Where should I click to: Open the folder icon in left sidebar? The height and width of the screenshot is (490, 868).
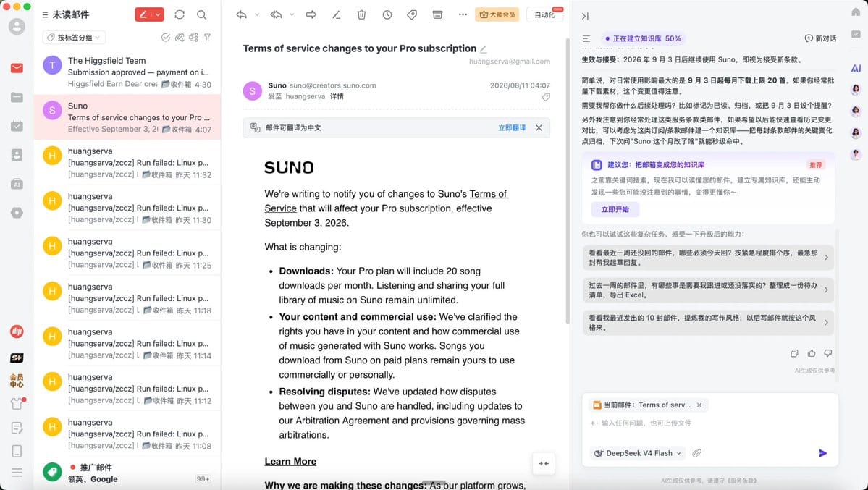[x=17, y=98]
